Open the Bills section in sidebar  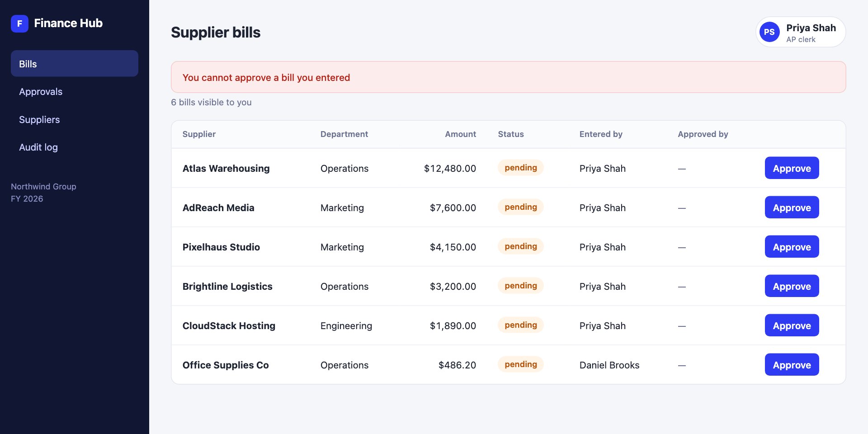click(75, 64)
